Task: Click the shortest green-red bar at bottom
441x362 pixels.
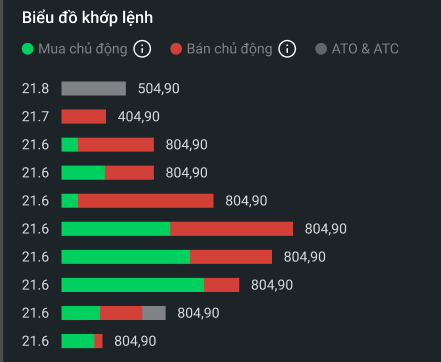Action: [x=82, y=341]
